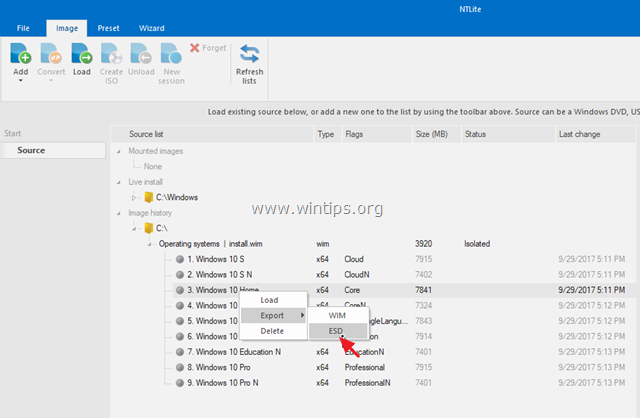
Task: Click the Core flag cell for Windows 10 Home
Action: pyautogui.click(x=352, y=290)
